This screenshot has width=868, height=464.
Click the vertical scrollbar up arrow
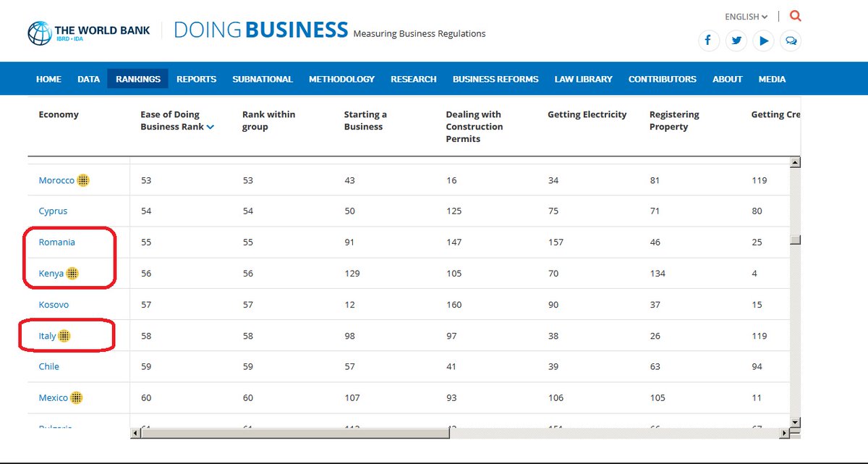click(x=796, y=163)
